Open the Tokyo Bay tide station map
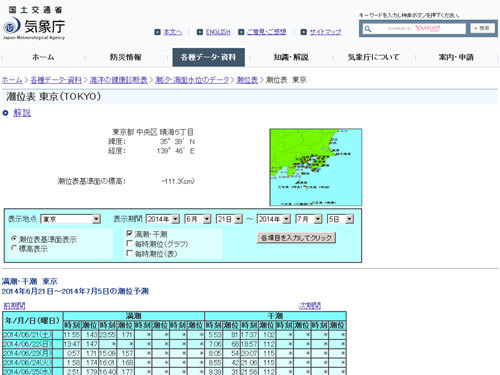The width and height of the screenshot is (500, 375). coord(316,167)
